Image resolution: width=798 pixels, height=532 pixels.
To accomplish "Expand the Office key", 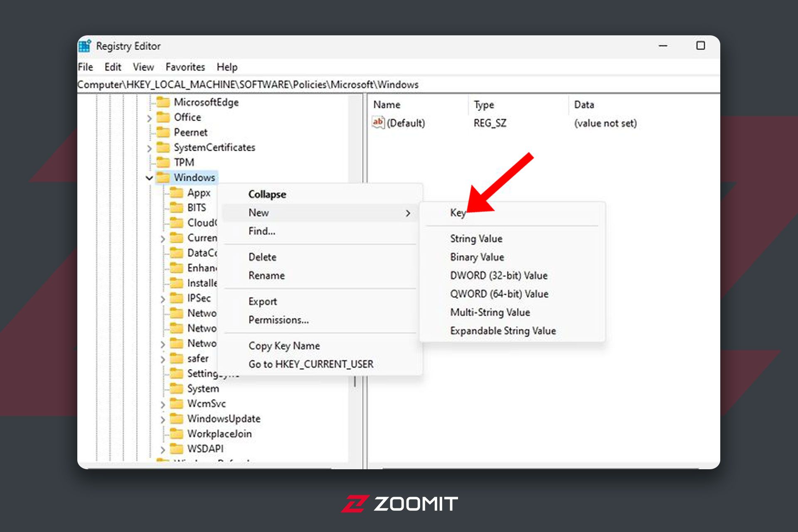I will click(x=149, y=118).
